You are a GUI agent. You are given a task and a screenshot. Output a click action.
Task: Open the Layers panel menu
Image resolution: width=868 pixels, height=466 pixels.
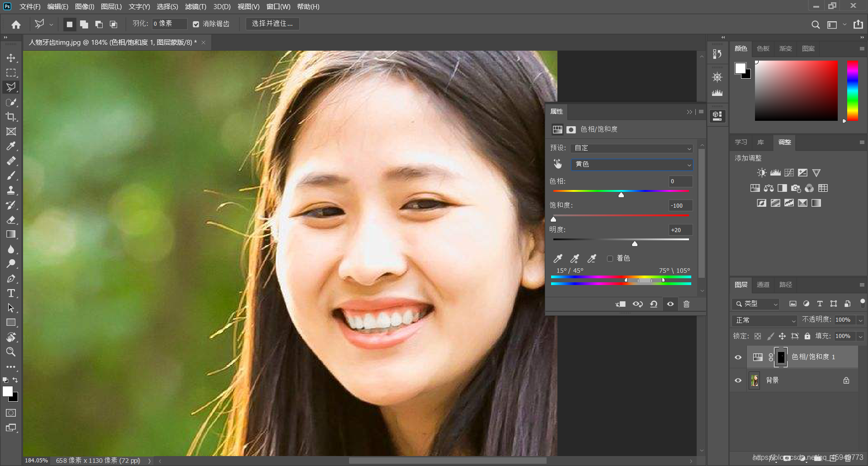pos(862,285)
